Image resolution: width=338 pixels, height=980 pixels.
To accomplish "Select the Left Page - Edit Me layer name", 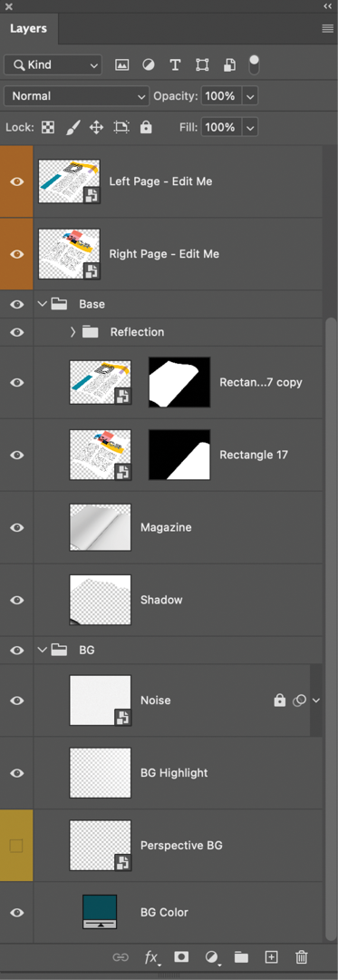I will 161,181.
